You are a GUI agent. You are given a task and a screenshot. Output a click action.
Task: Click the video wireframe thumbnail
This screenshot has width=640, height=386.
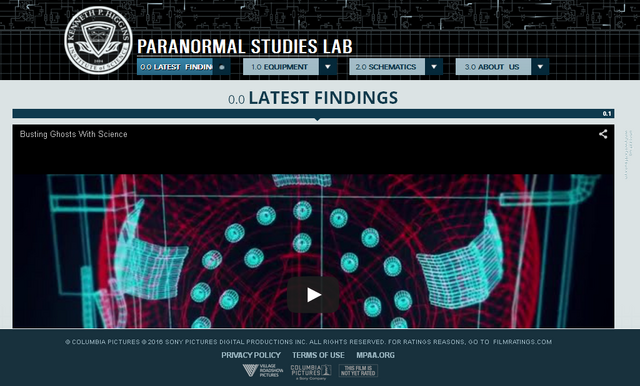pos(313,251)
